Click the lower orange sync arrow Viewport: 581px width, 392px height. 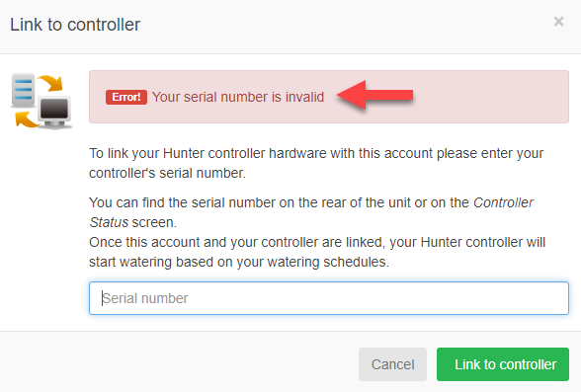pos(26,119)
